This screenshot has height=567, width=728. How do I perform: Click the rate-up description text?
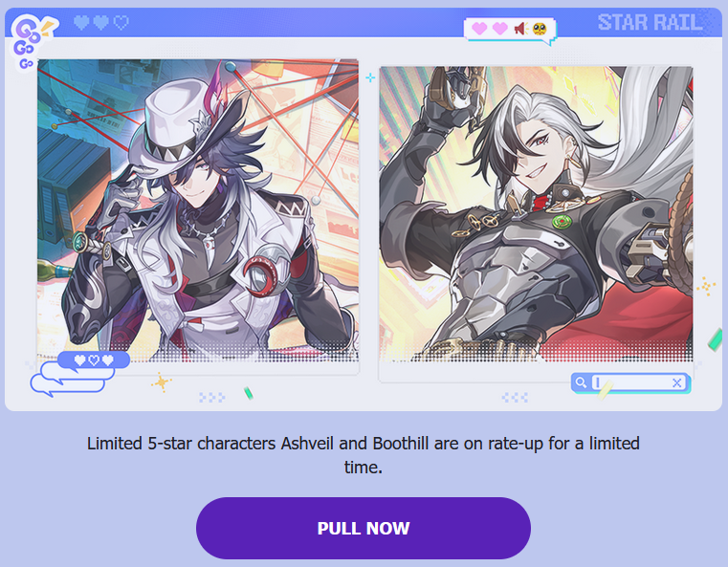coord(364,455)
